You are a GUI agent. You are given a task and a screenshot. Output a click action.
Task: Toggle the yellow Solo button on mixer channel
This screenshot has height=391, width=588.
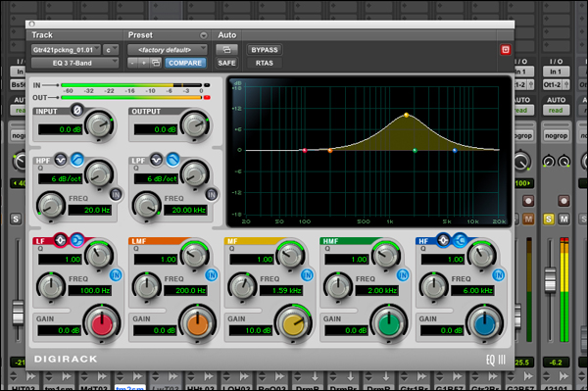(548, 219)
